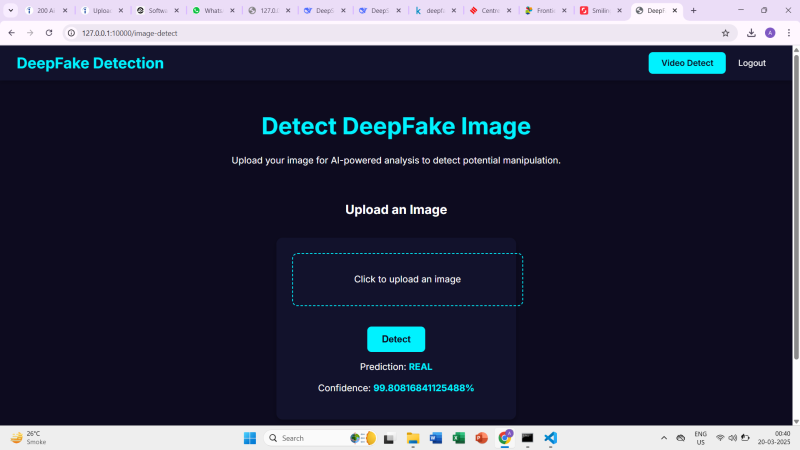This screenshot has width=800, height=450.
Task: Open the Chrome profile avatar
Action: tap(770, 33)
